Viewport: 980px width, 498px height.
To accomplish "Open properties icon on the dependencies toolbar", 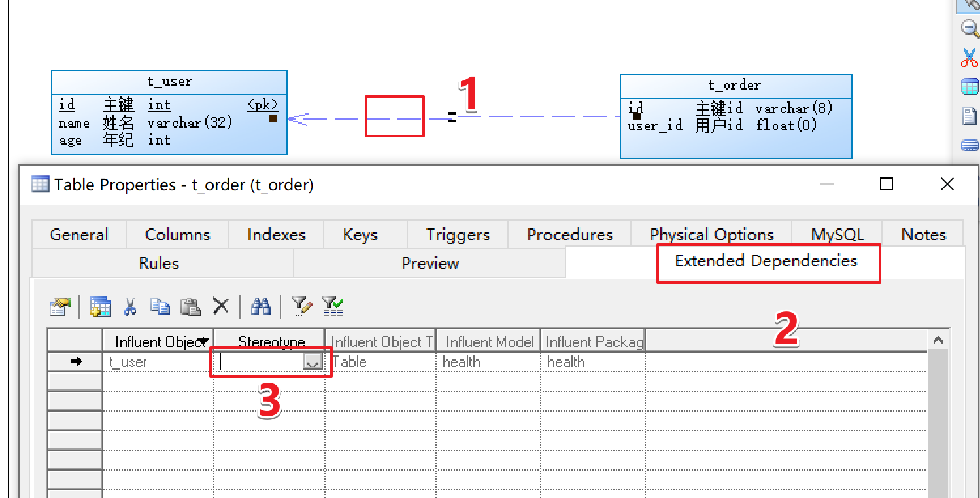I will coord(59,306).
